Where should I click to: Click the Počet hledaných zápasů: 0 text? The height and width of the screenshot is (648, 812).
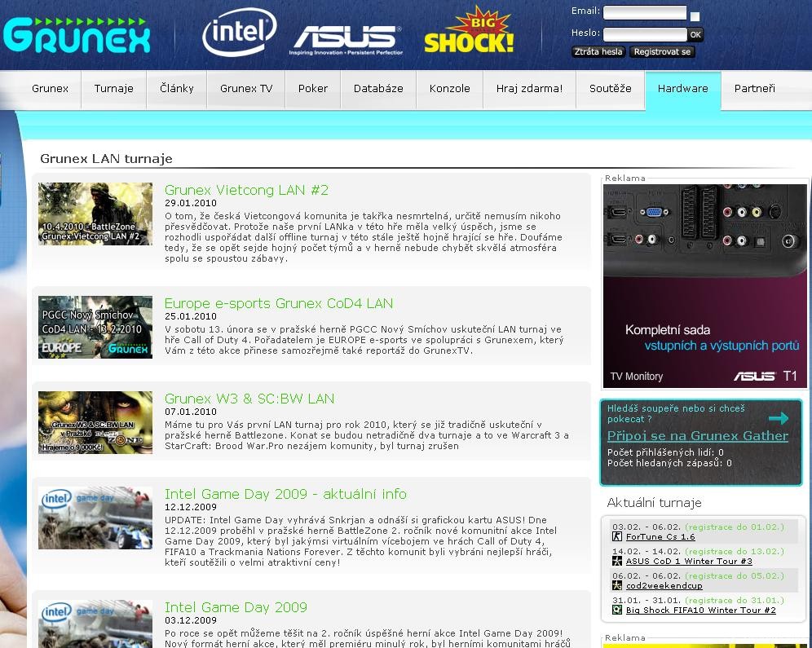[669, 463]
